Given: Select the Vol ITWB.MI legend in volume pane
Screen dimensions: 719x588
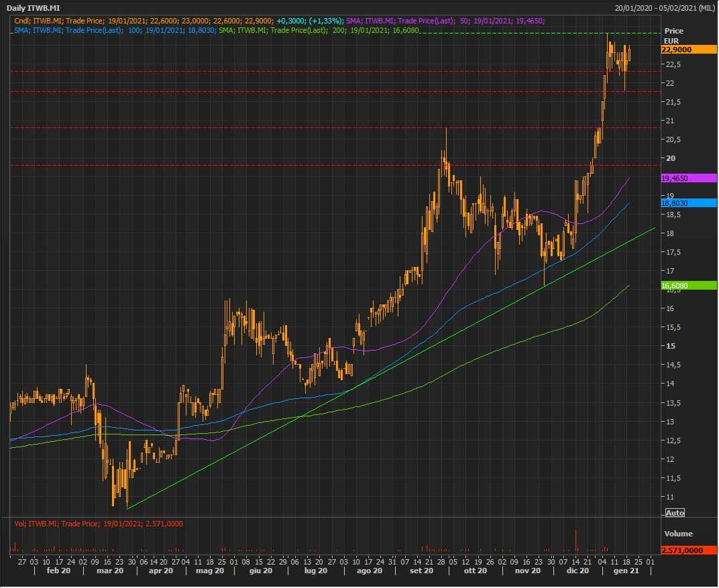Looking at the screenshot, I should [x=98, y=524].
